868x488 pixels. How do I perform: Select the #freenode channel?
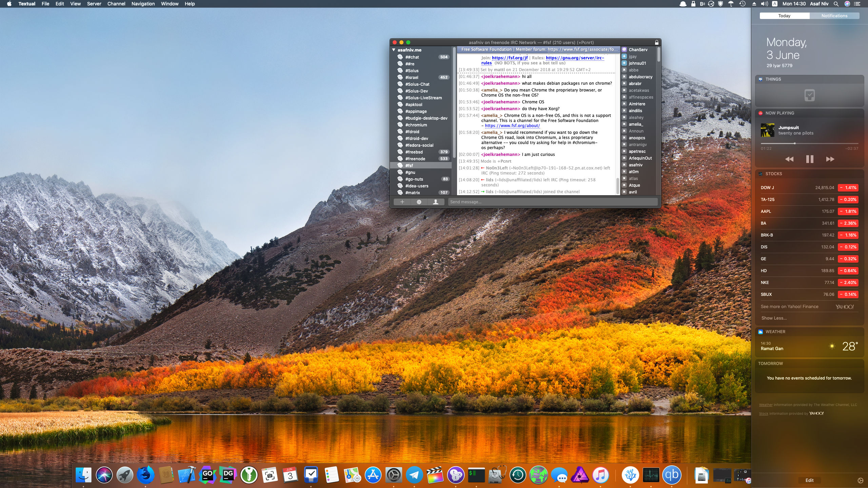421,159
